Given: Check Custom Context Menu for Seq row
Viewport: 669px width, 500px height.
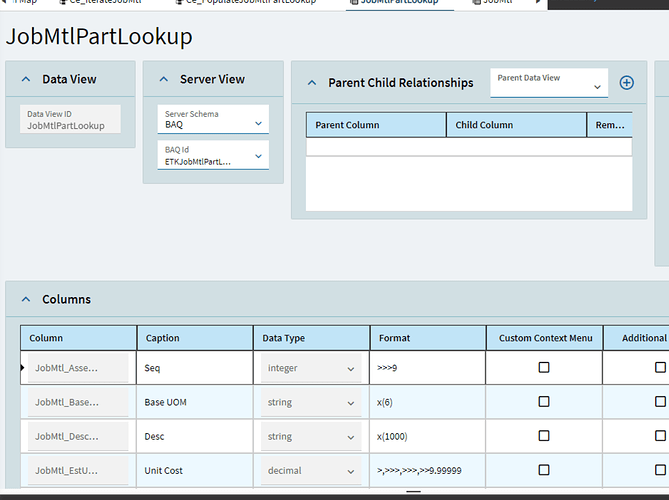Looking at the screenshot, I should (544, 368).
